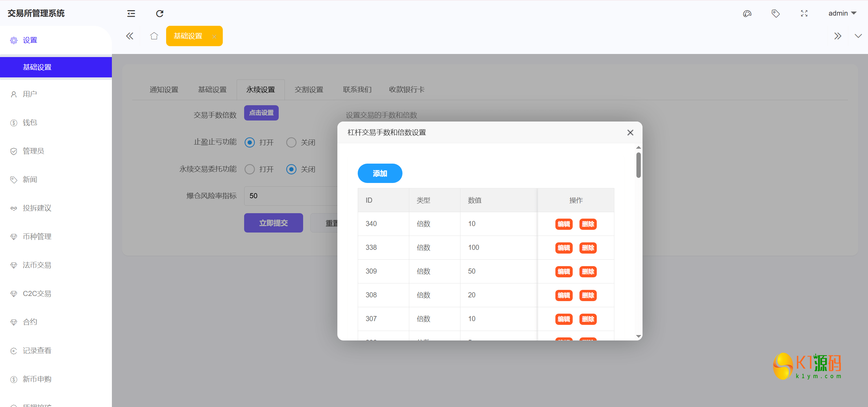Enable 打开 for 永续交易委托功能
868x407 pixels.
pyautogui.click(x=250, y=169)
